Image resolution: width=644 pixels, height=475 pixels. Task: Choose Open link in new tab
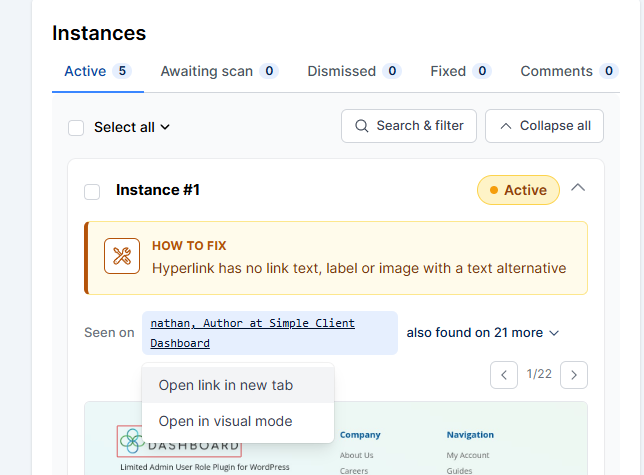[238, 385]
